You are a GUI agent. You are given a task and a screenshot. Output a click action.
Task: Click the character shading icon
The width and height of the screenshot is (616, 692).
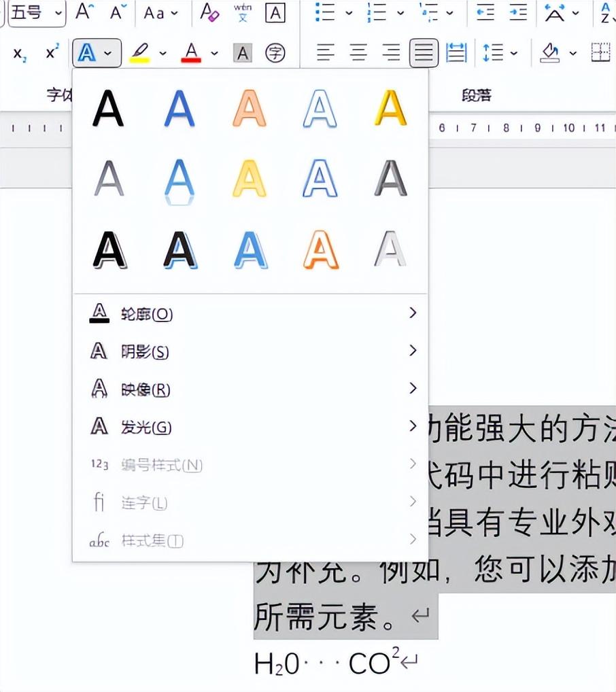(x=243, y=52)
